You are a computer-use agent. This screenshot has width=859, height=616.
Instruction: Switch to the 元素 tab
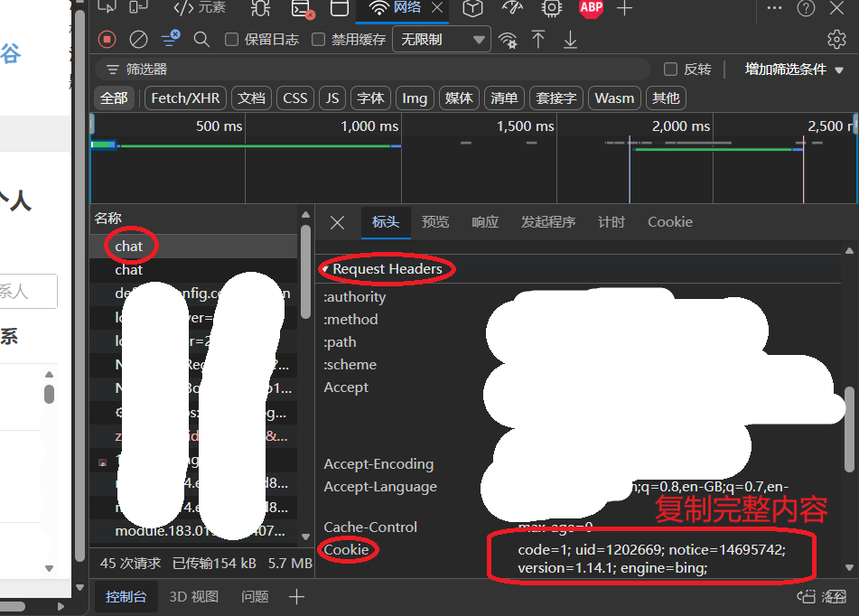(200, 7)
